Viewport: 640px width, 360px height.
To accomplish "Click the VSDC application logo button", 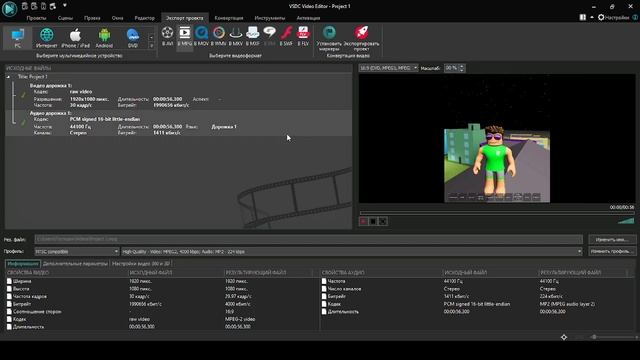I will click(x=9, y=9).
